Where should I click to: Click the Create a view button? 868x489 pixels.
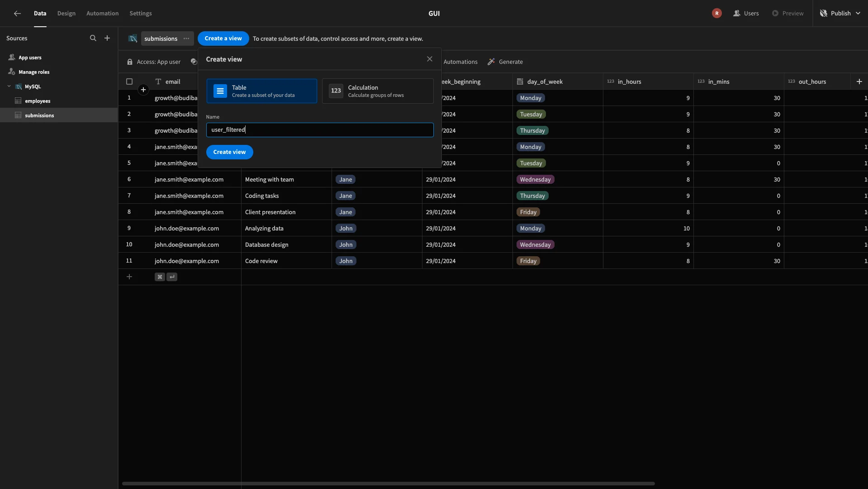223,38
